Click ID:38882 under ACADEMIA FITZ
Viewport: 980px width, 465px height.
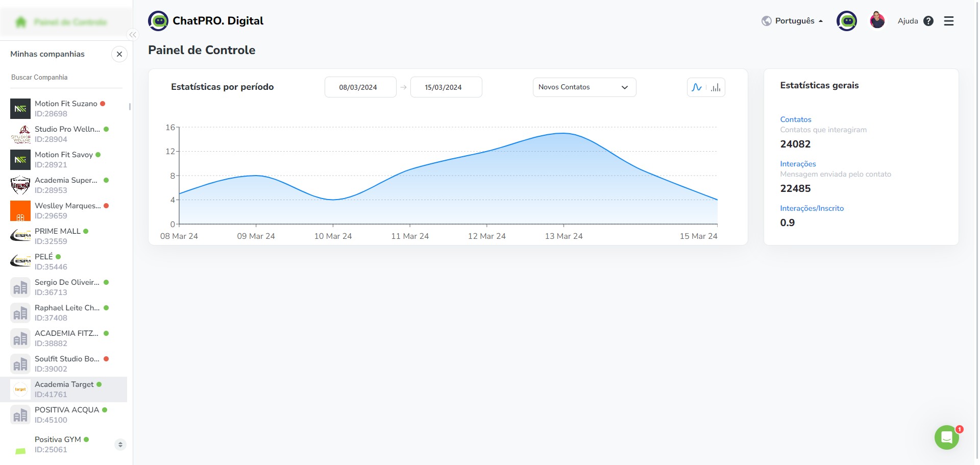[x=51, y=344]
